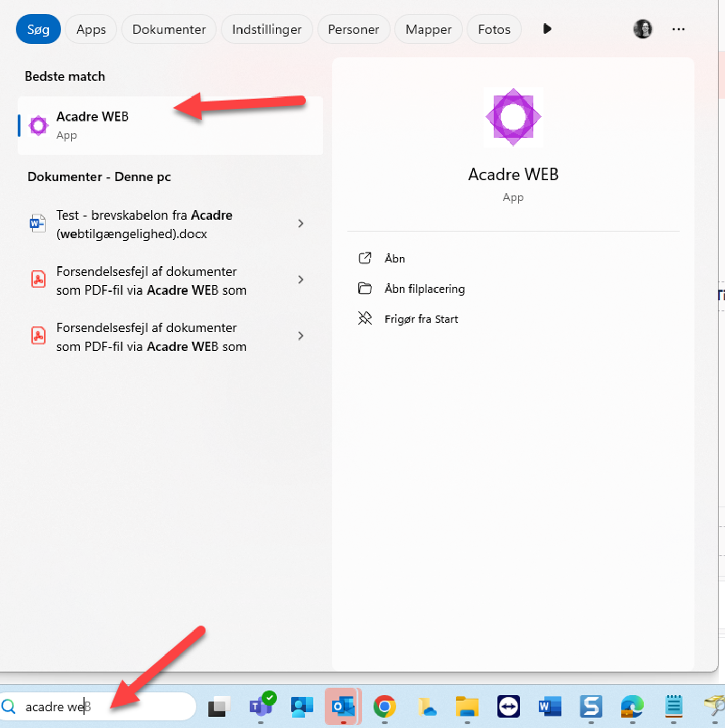
Task: Expand second Forsendelsesfejl PDF result arrow
Action: pyautogui.click(x=301, y=336)
